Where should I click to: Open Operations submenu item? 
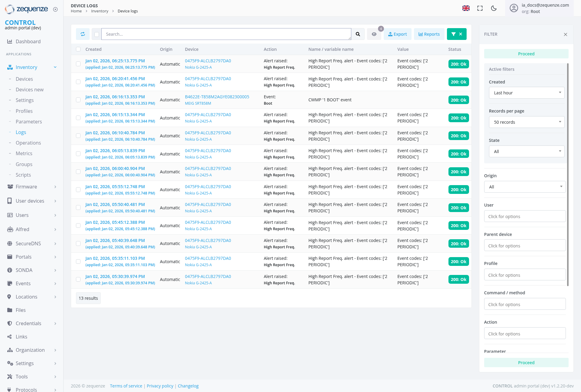coord(28,143)
